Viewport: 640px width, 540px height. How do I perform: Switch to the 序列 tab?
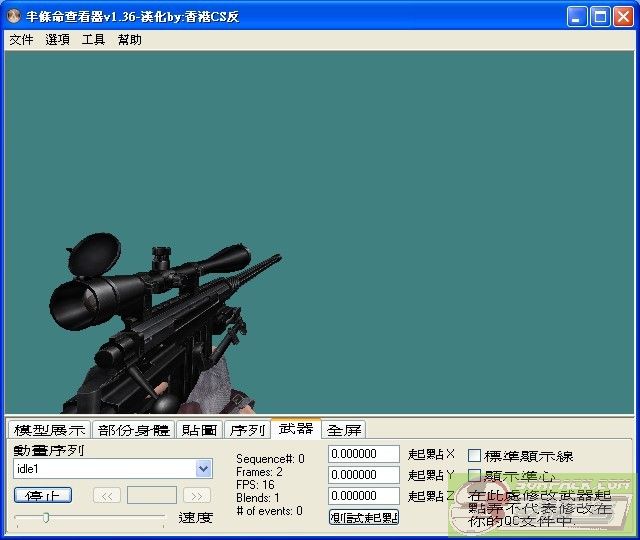pos(246,430)
